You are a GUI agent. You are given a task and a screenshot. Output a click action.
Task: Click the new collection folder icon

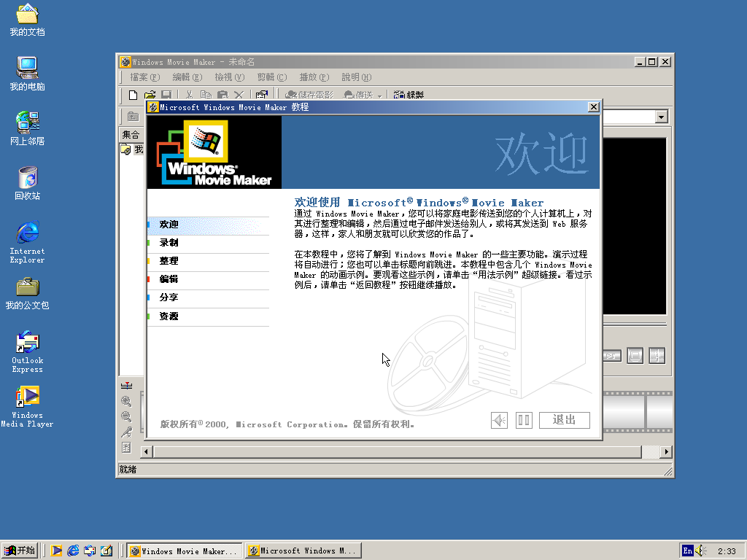133,116
